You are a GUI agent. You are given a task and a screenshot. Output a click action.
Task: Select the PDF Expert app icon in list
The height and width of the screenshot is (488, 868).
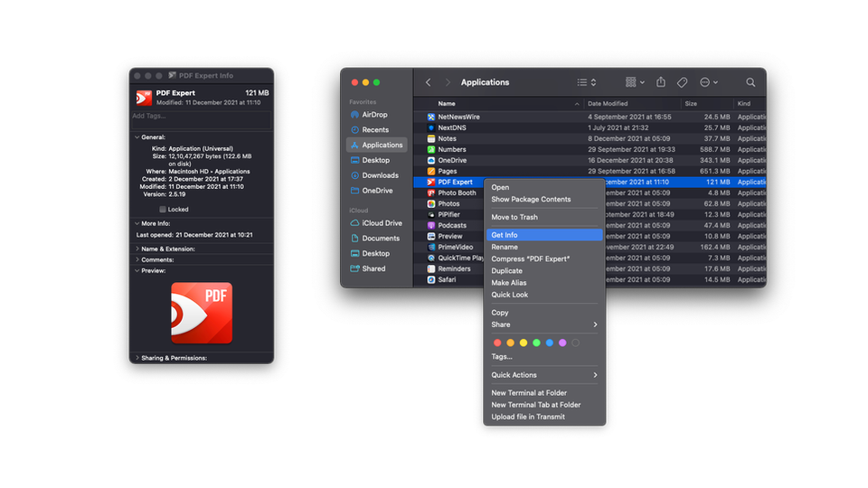tap(431, 182)
